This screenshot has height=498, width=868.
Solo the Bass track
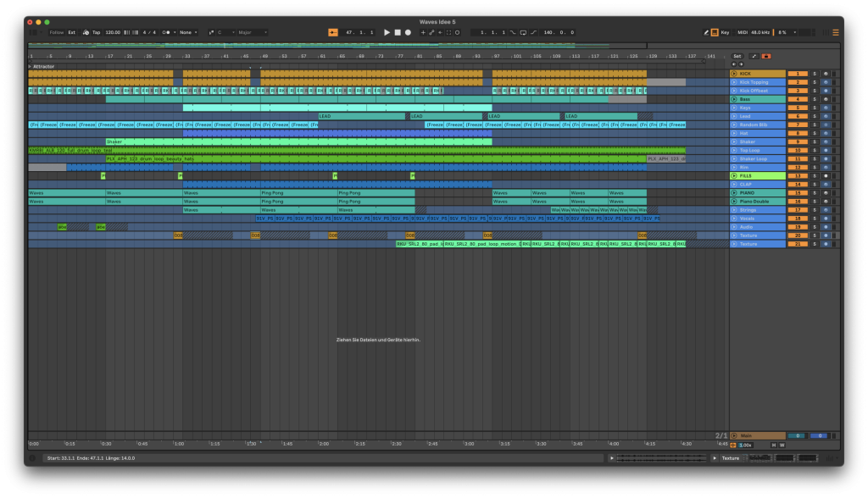point(815,99)
